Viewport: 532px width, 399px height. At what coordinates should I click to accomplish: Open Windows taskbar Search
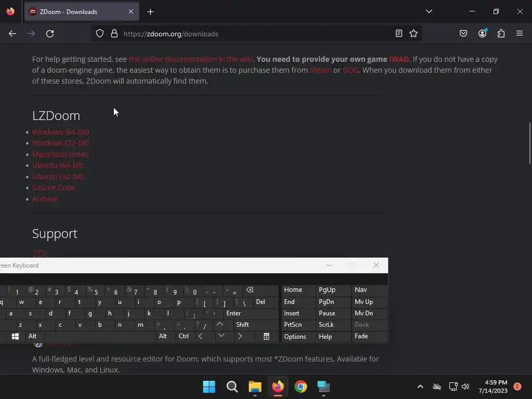[x=232, y=387]
